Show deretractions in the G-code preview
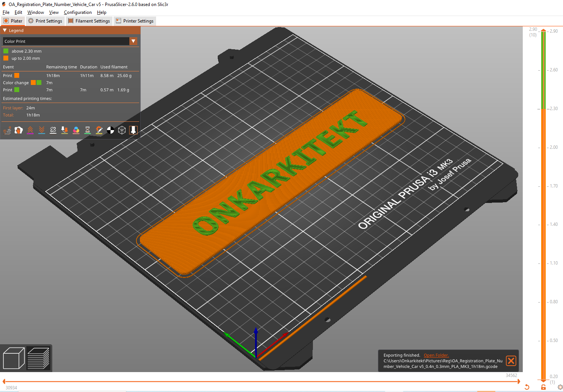 [x=41, y=130]
